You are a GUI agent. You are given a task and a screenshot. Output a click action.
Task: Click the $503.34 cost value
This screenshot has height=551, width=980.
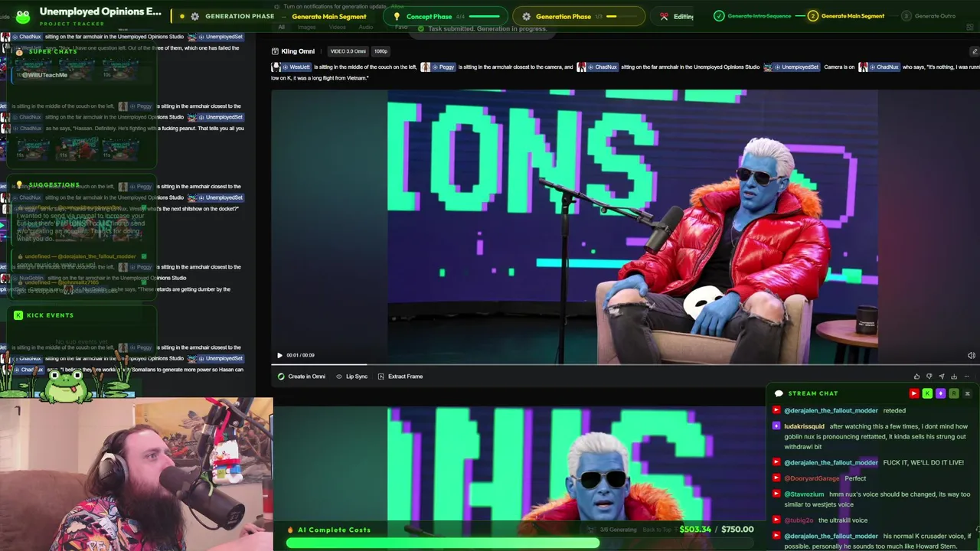pos(695,530)
